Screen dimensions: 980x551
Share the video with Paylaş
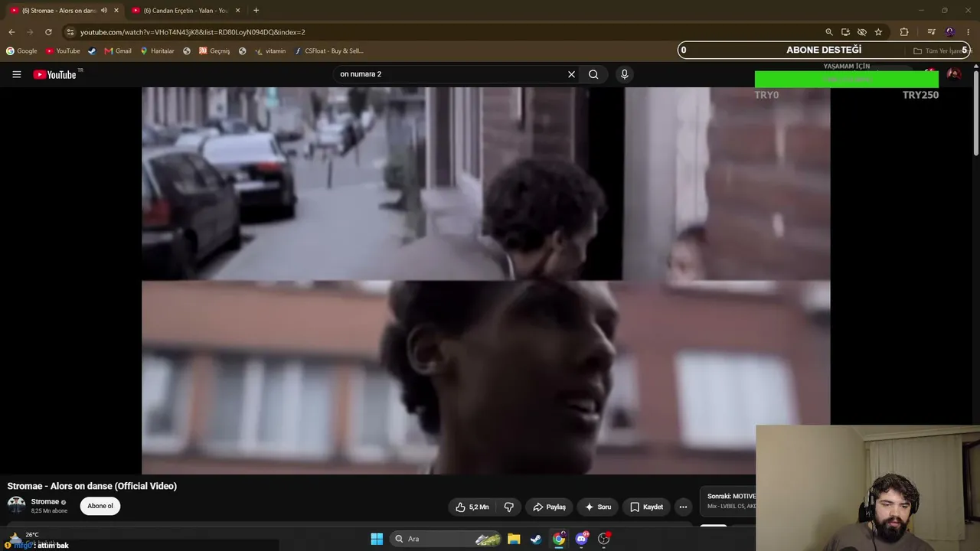coord(549,507)
